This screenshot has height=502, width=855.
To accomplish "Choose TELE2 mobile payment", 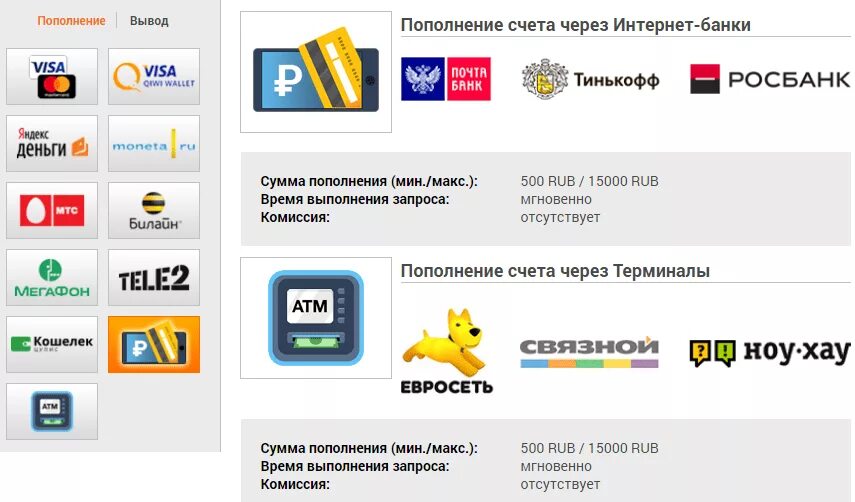I will click(x=154, y=277).
